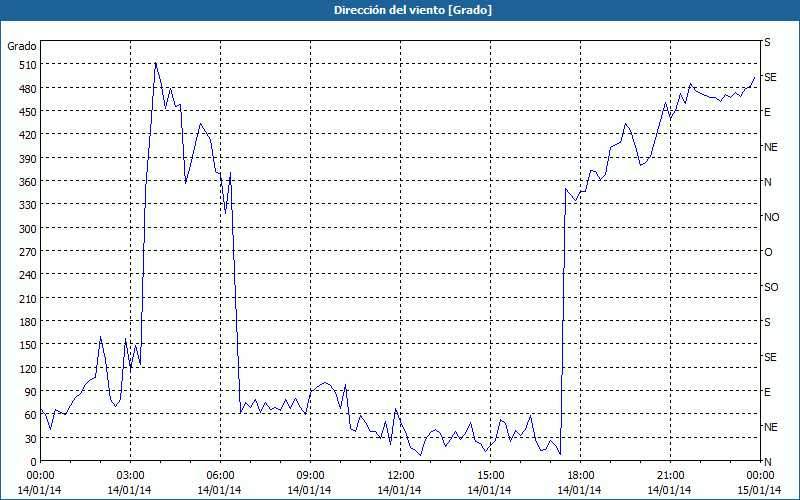Click compass label 'E' level with 450

coord(767,112)
